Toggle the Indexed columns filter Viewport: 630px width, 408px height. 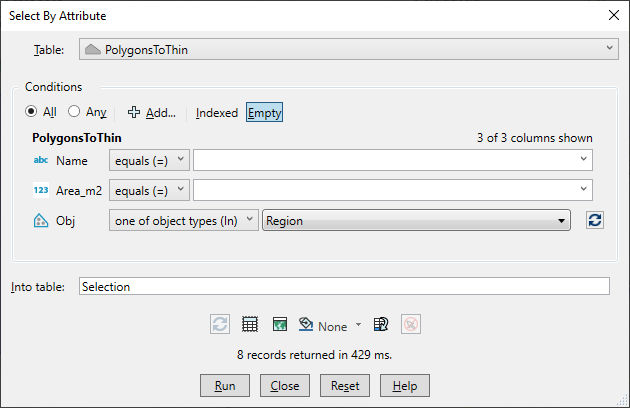click(x=216, y=113)
